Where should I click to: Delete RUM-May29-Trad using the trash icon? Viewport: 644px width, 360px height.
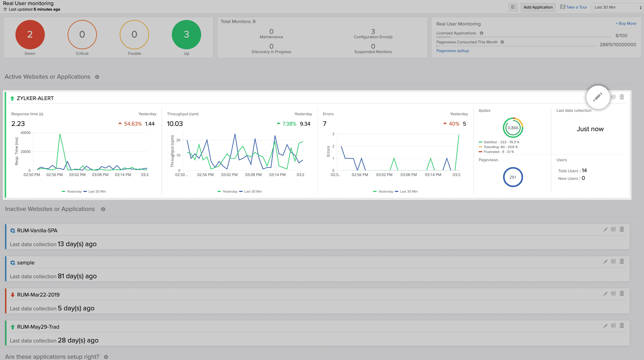tap(622, 325)
